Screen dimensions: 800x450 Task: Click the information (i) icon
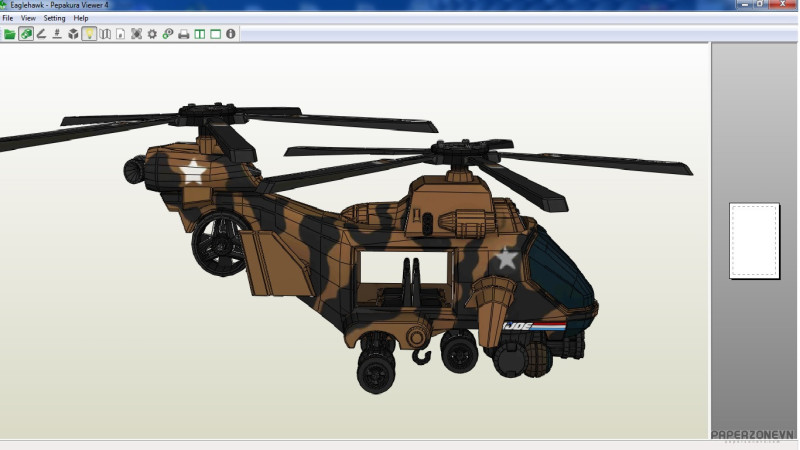click(231, 34)
